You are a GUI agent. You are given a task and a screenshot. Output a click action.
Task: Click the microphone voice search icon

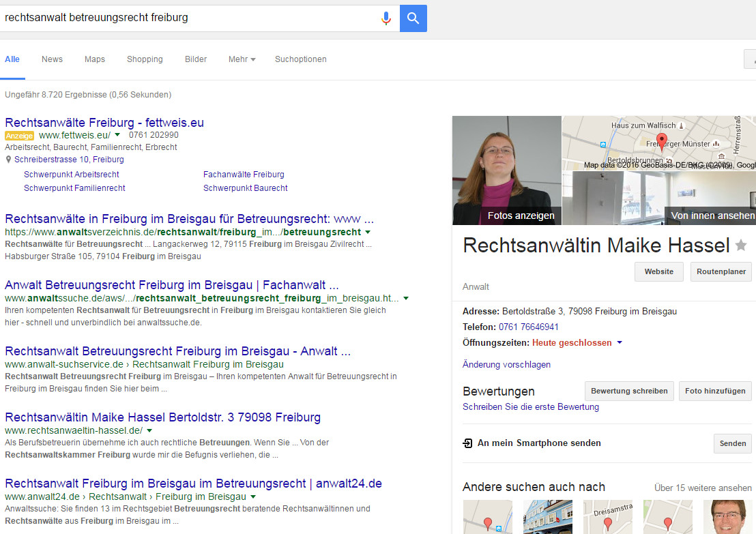[x=386, y=18]
